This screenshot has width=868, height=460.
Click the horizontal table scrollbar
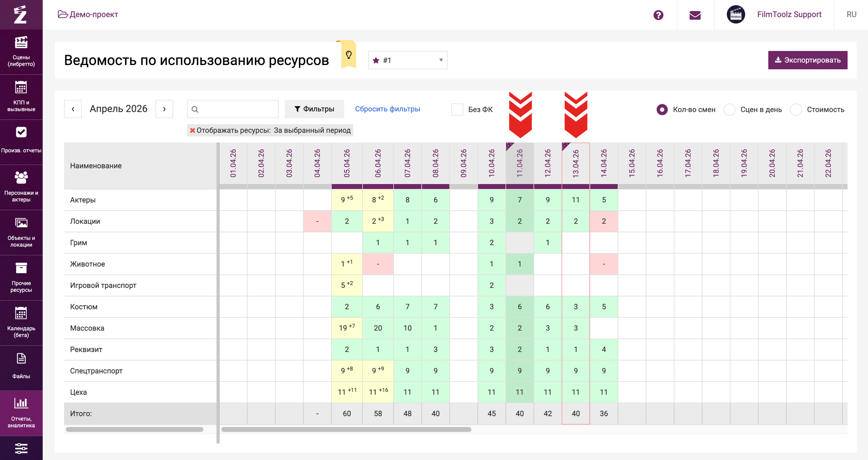[346, 429]
